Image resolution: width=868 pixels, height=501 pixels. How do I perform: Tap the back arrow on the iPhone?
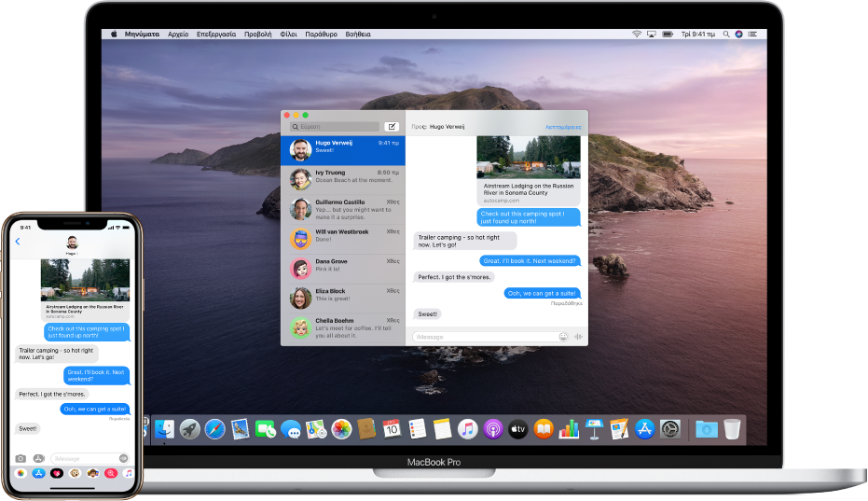(18, 242)
